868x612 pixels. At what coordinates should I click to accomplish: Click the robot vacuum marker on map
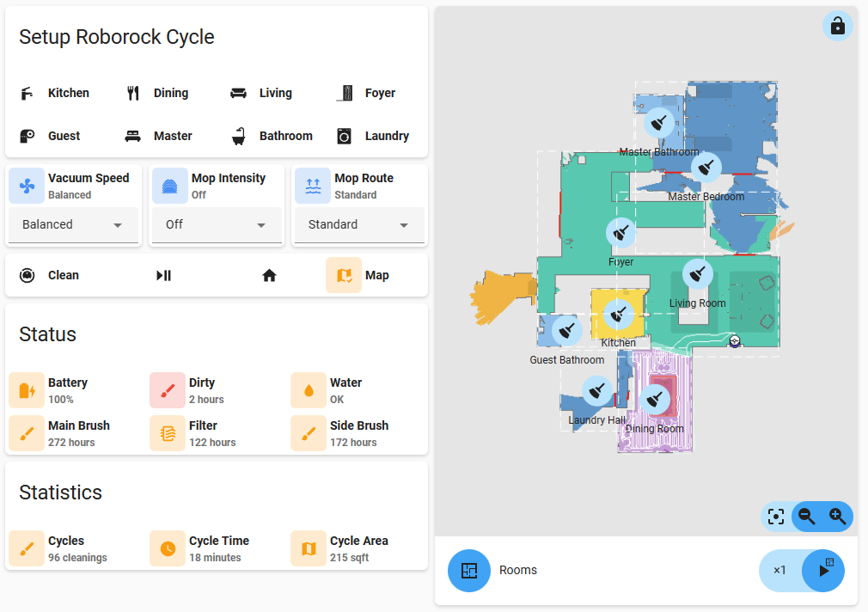[735, 340]
